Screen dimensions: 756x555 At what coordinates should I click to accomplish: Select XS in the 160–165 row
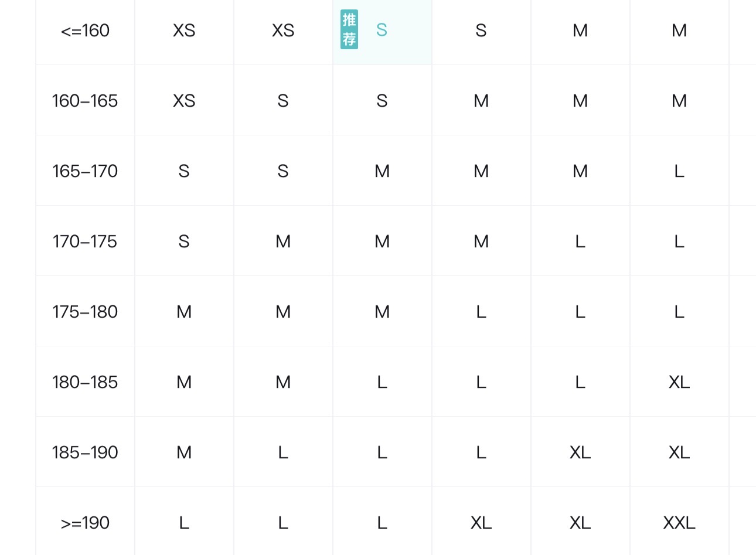click(x=184, y=101)
